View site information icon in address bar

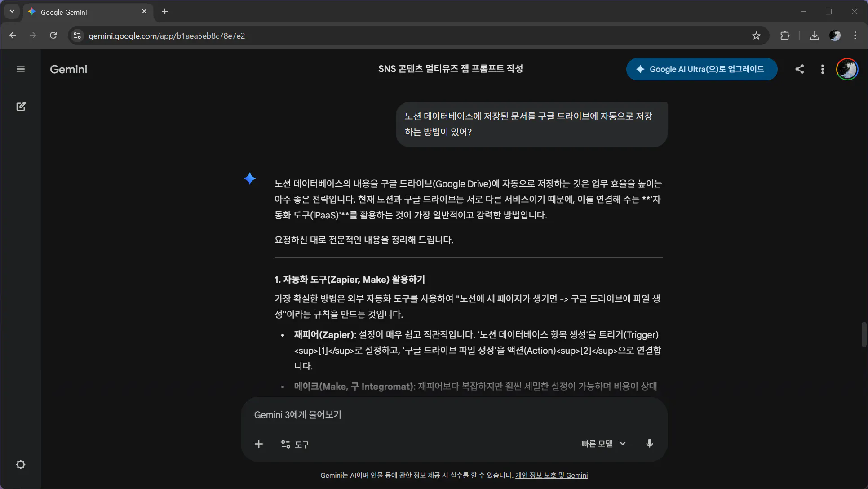[77, 36]
